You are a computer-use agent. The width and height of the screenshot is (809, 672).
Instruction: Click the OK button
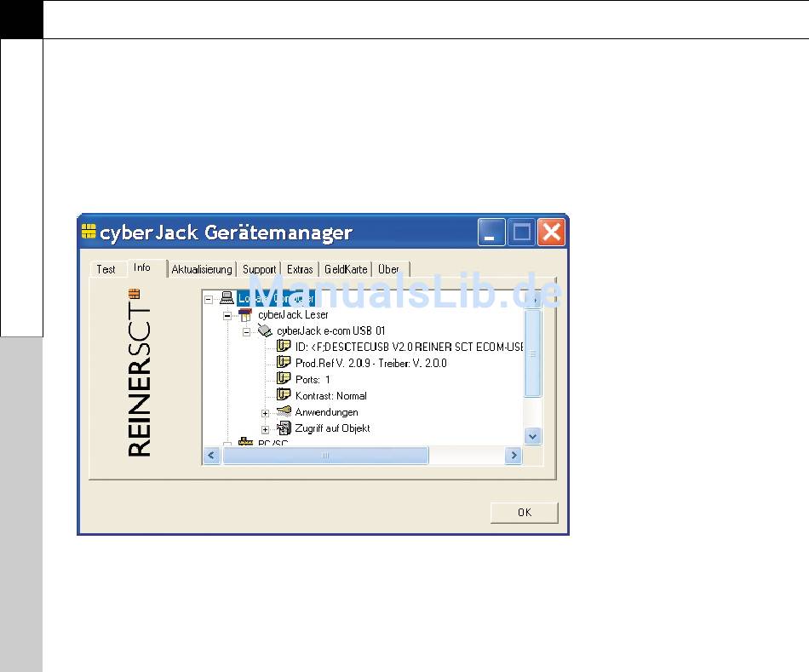(525, 512)
